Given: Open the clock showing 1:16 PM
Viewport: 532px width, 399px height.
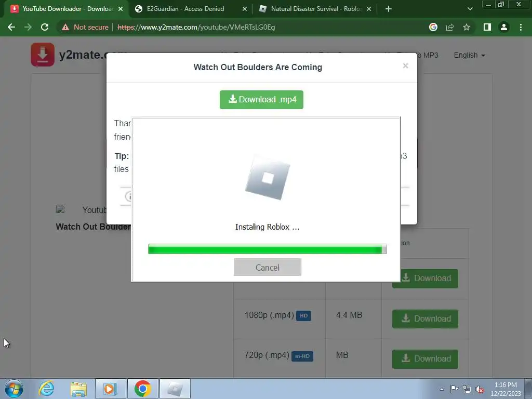Looking at the screenshot, I should (506, 389).
